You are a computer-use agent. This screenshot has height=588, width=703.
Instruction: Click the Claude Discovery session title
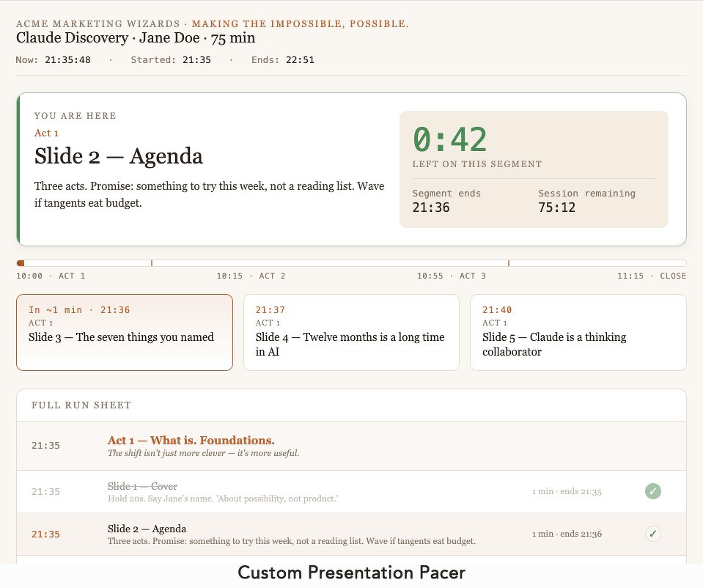click(136, 38)
